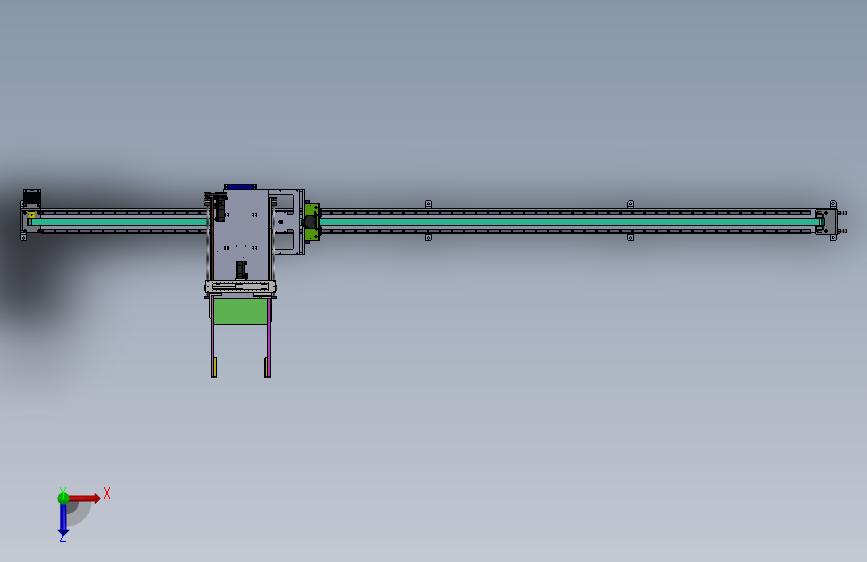Select the black motor at the rail's left end

tap(32, 197)
